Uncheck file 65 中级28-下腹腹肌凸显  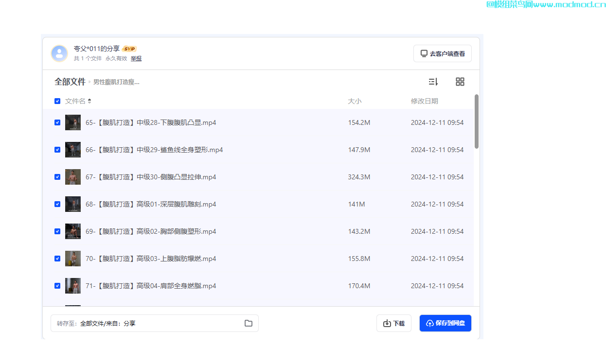coord(57,122)
